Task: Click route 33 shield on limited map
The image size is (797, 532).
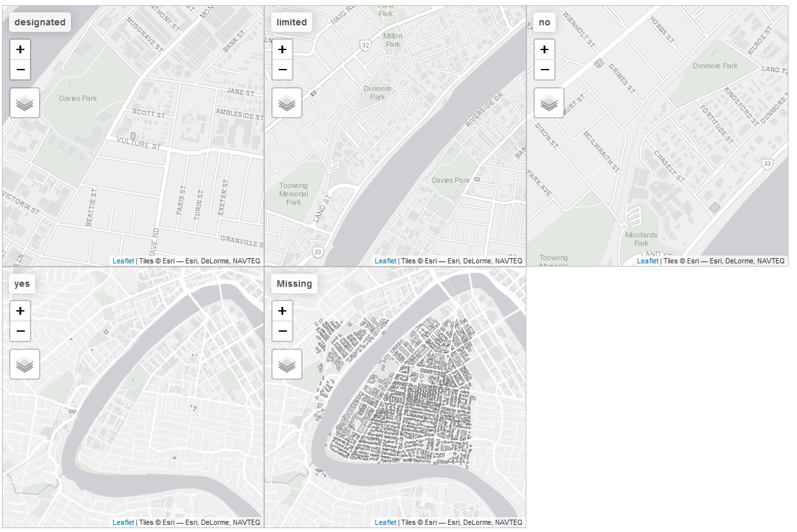Action: click(317, 252)
